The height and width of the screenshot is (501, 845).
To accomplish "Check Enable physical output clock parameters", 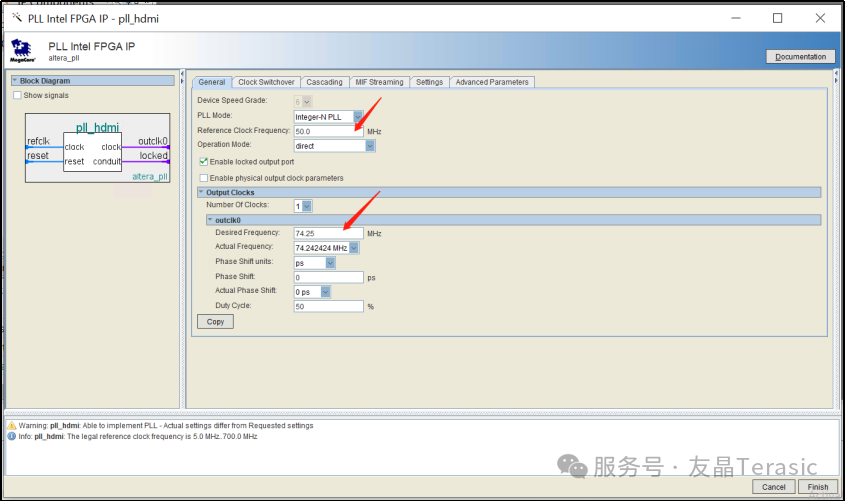I will (203, 178).
